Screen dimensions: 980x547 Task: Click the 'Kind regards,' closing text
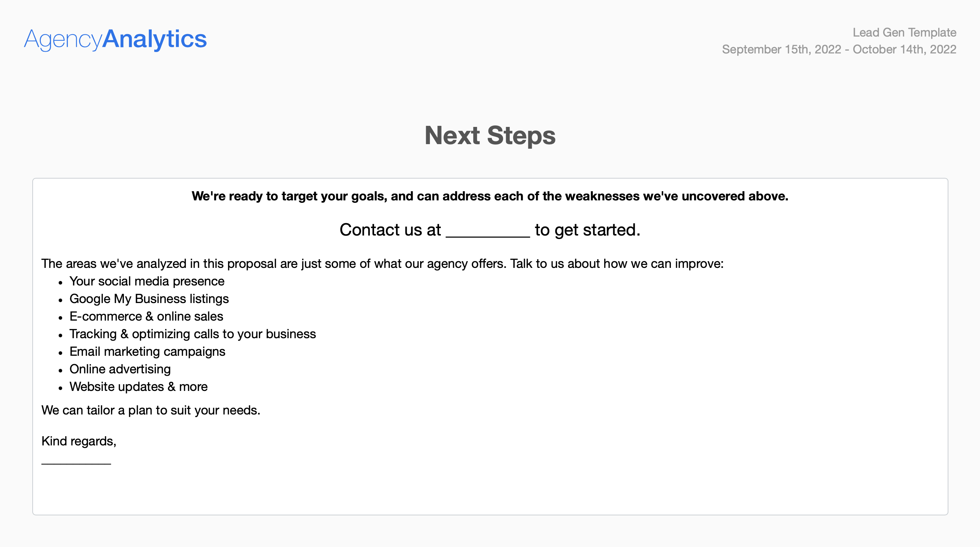point(79,441)
